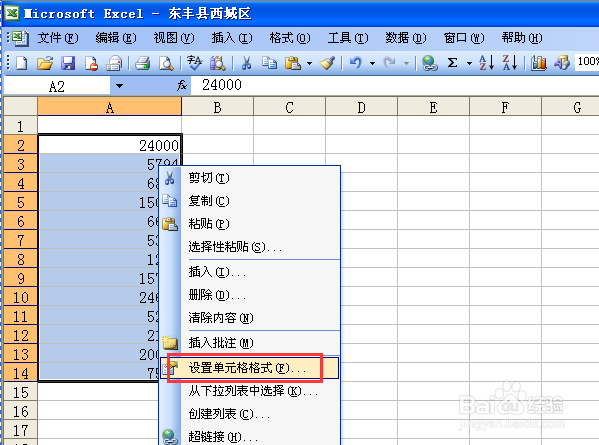599x445 pixels.
Task: Select column B header
Action: [x=217, y=107]
